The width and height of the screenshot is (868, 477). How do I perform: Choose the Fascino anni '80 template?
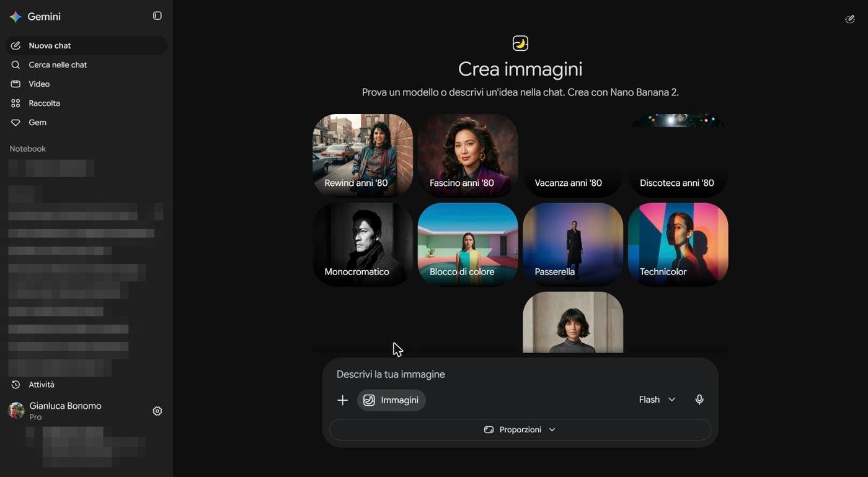click(468, 155)
